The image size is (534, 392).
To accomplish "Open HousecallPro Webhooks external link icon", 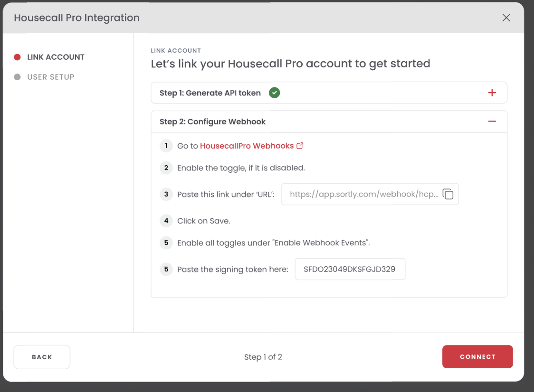I will (300, 146).
